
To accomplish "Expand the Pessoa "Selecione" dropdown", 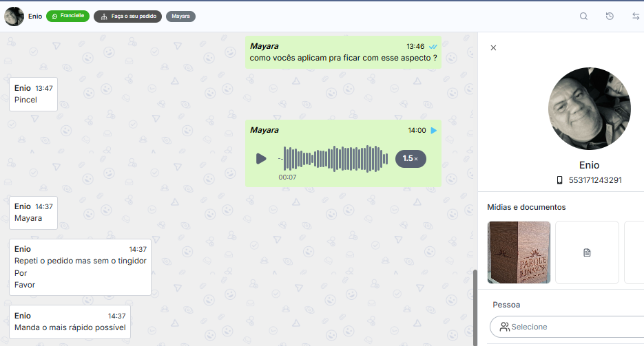I will [567, 327].
